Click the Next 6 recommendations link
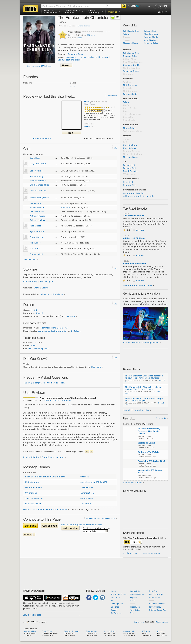 coord(47,138)
